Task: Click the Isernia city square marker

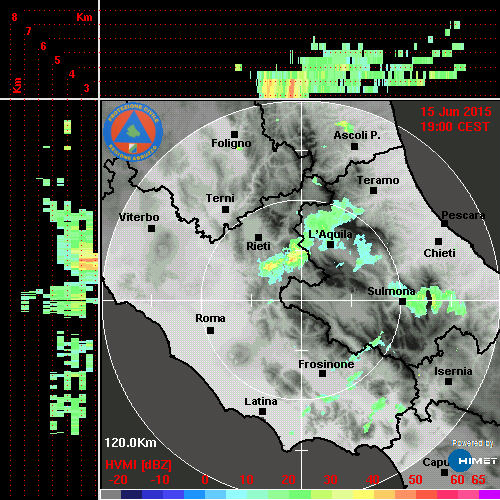Action: pos(449,381)
